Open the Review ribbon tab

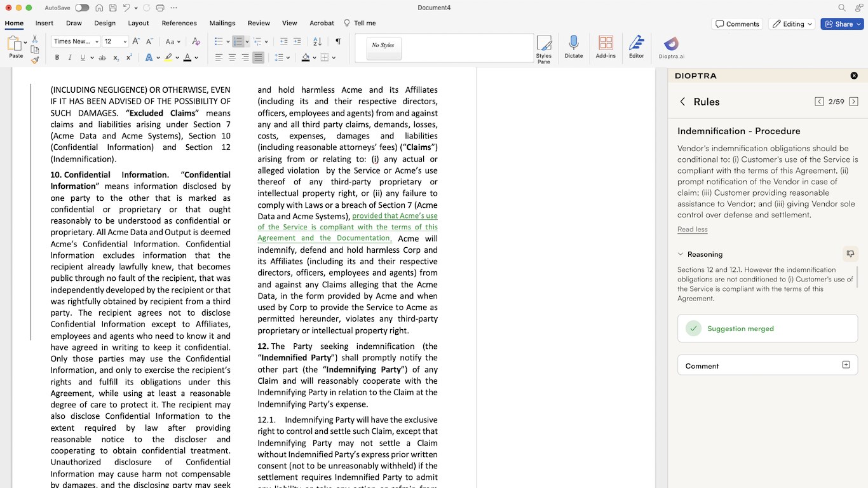click(x=259, y=23)
